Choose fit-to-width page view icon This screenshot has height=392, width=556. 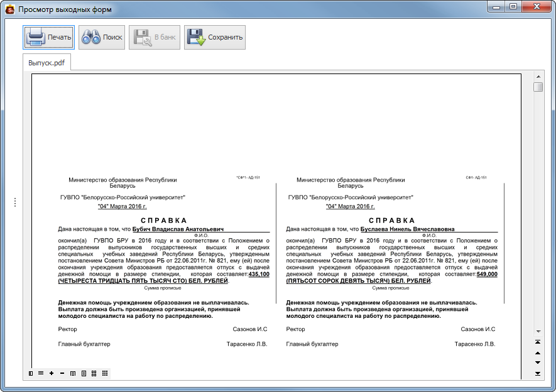tap(73, 373)
